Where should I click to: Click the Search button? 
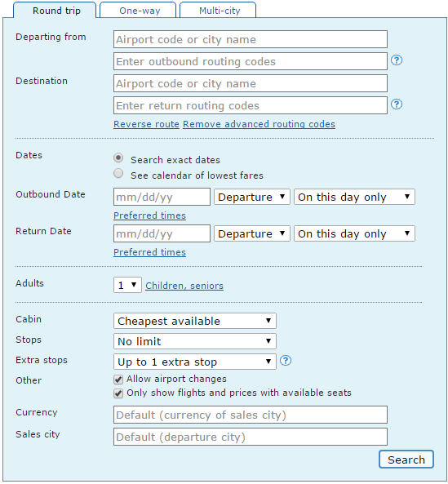(x=406, y=460)
